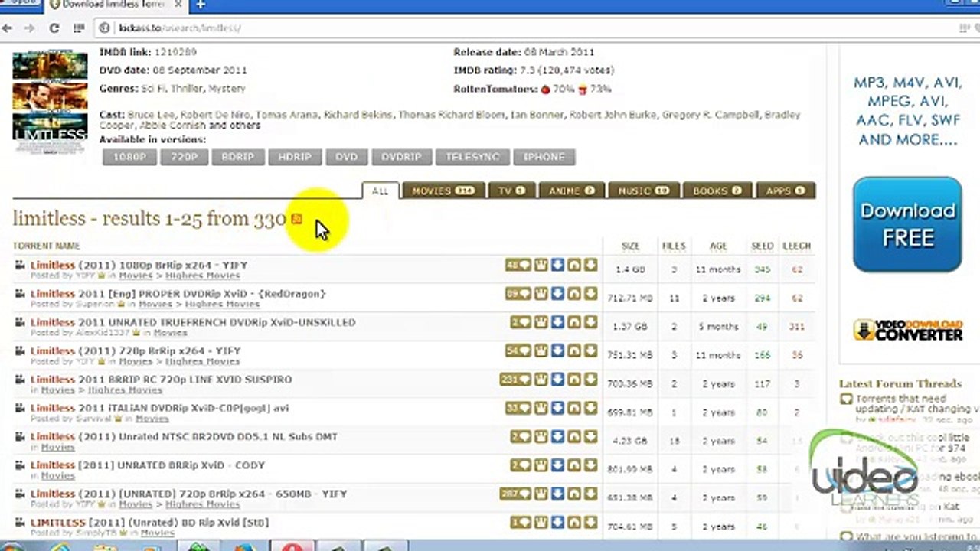Switch to the BOOKS tab

point(717,191)
